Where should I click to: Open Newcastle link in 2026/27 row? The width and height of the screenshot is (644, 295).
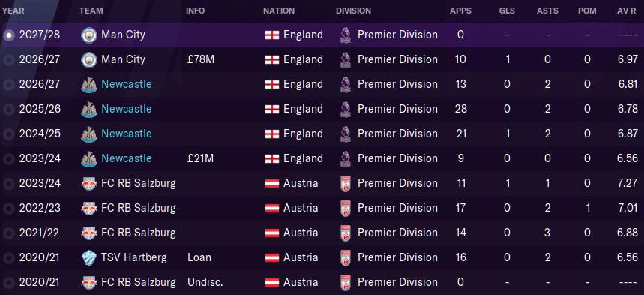(x=127, y=84)
